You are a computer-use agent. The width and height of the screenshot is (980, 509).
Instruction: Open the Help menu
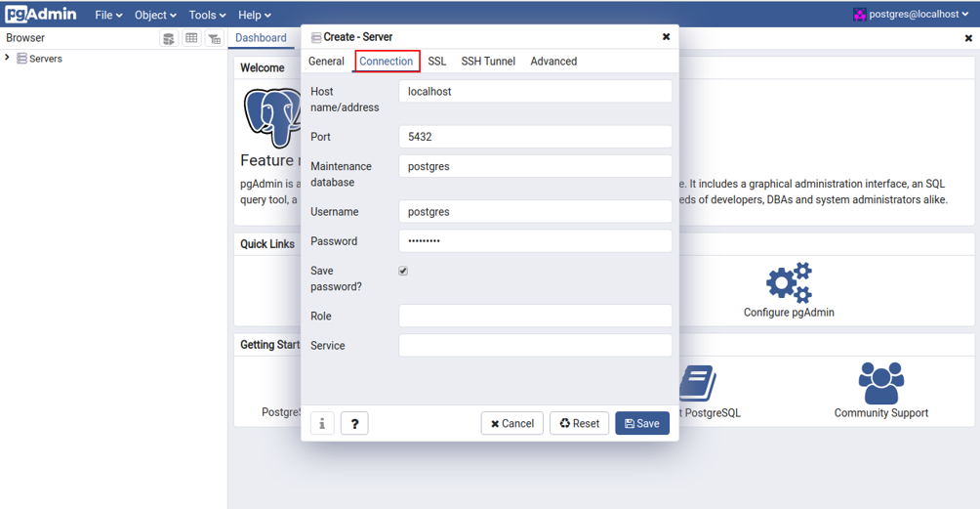click(x=254, y=15)
